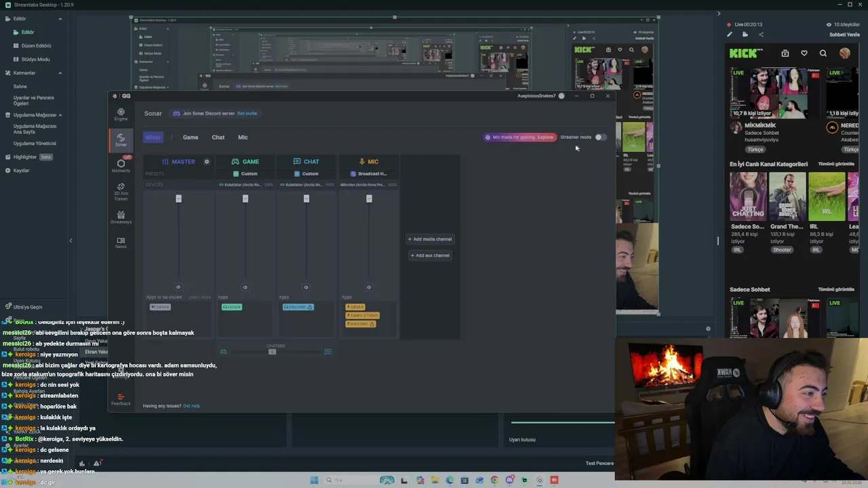868x488 pixels.
Task: Mute the Game channel speaker icon
Action: [245, 287]
